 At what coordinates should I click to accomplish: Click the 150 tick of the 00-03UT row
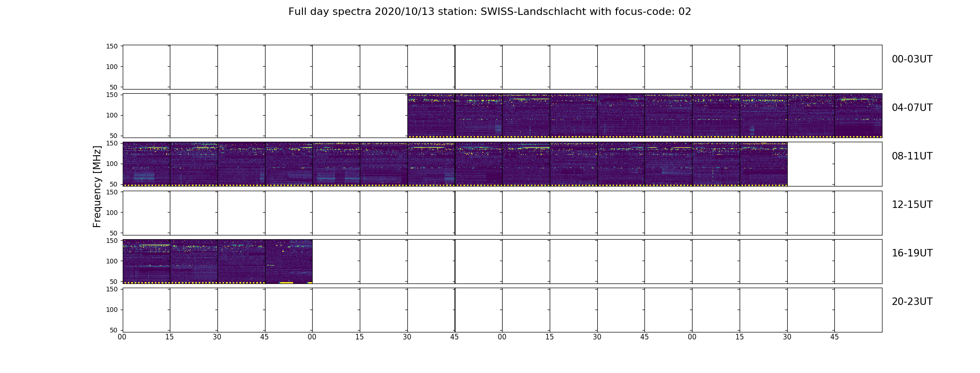(112, 46)
